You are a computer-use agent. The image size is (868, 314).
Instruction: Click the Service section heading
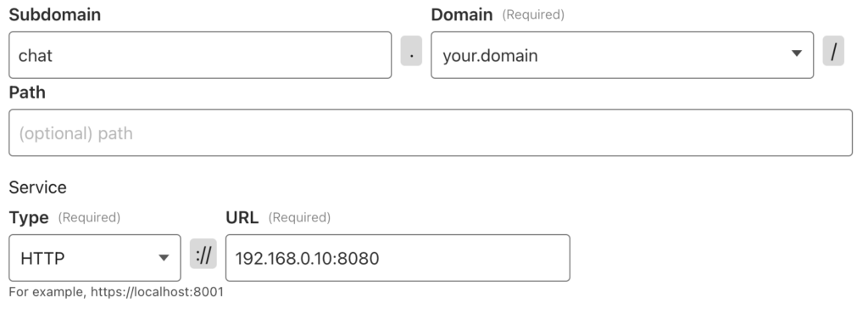point(37,188)
